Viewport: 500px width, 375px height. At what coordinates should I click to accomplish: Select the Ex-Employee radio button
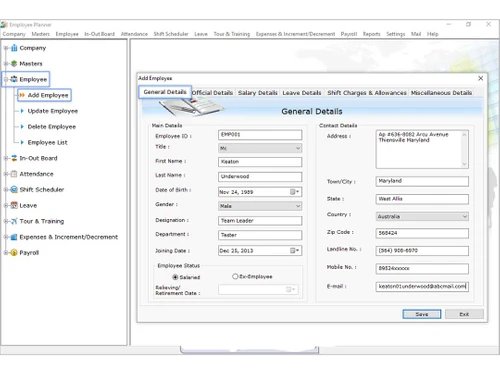[x=235, y=276]
